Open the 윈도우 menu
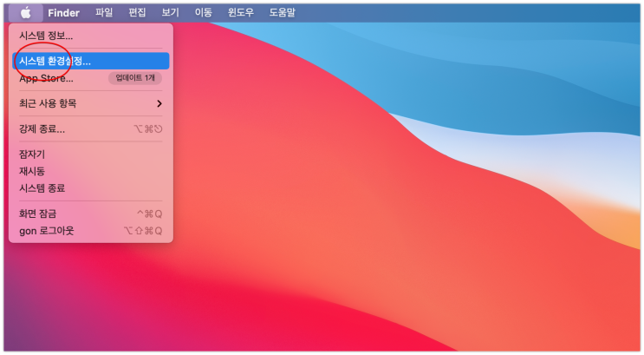Screen dimensions: 644x355 [x=241, y=13]
